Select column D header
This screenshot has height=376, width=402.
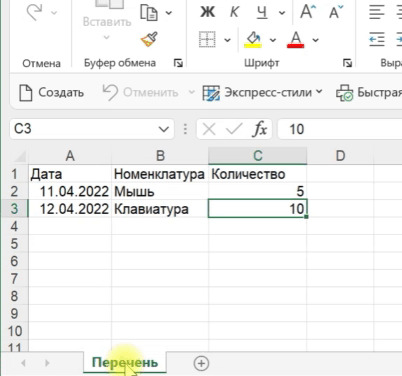(x=340, y=156)
